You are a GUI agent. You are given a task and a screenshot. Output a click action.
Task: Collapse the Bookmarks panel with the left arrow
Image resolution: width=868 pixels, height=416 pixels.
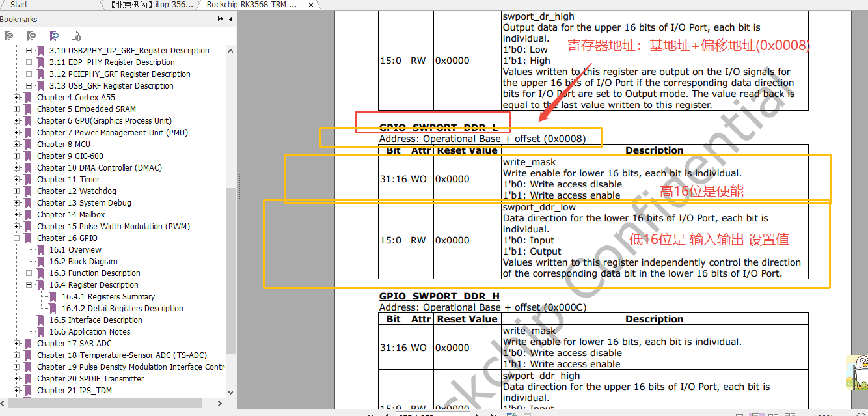[230, 20]
